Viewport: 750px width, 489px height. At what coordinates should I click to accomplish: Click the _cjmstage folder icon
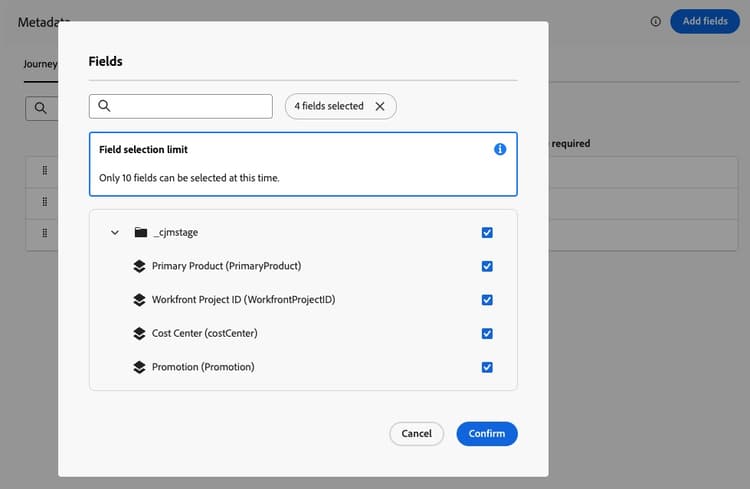[x=141, y=233]
